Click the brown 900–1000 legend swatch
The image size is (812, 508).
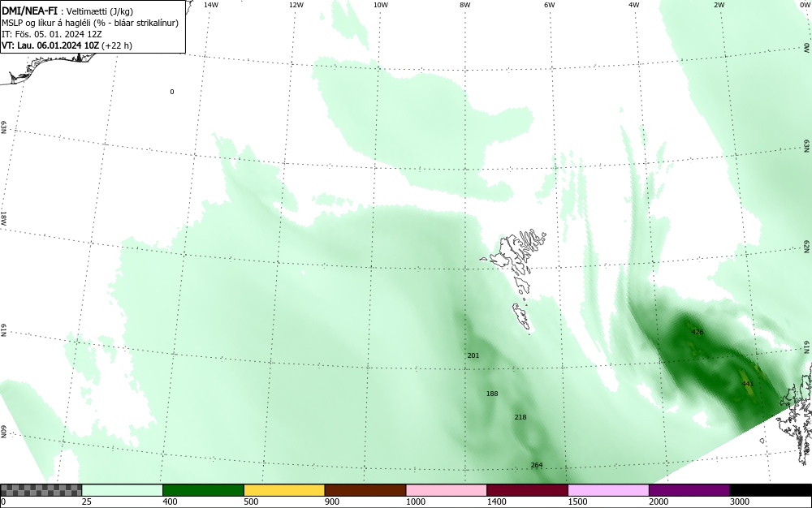tap(365, 490)
